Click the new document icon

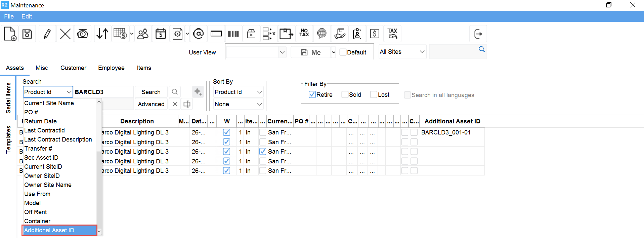10,34
